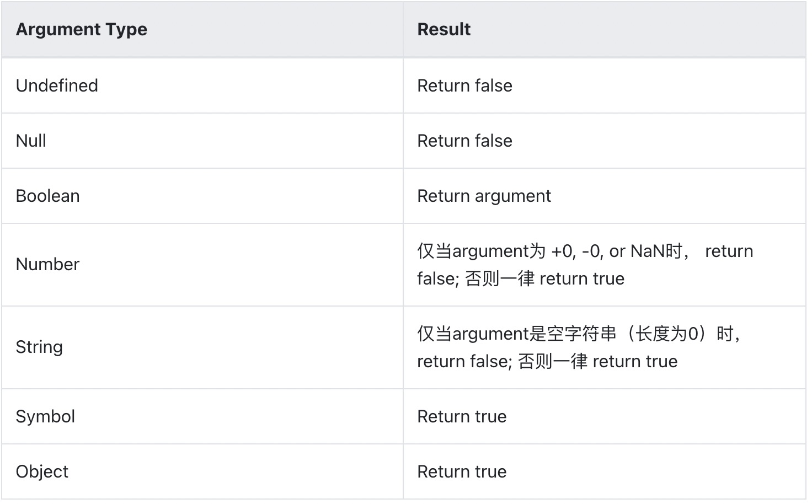The width and height of the screenshot is (812, 504).
Task: Click Return false in the Undefined row
Action: pyautogui.click(x=464, y=85)
